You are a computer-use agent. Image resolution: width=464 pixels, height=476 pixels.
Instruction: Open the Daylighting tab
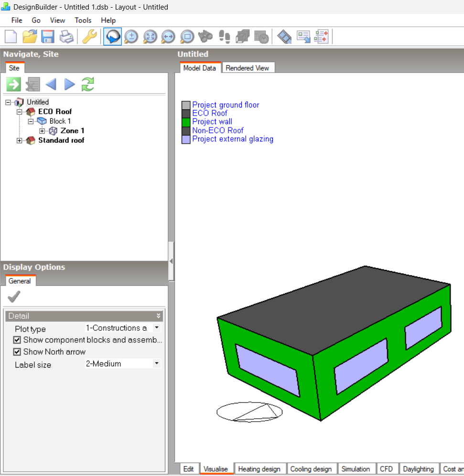[419, 469]
